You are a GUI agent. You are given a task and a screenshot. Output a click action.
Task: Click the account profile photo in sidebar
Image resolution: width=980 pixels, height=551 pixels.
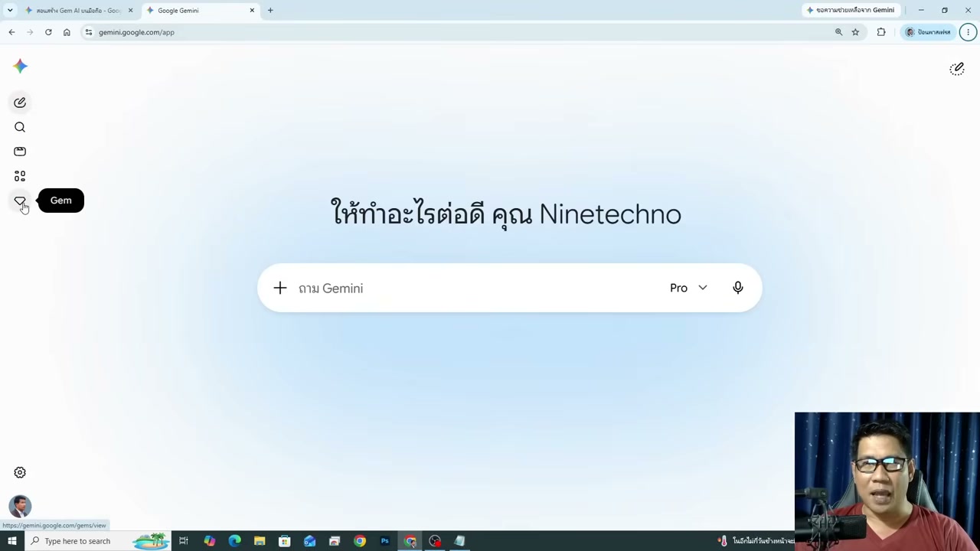tap(20, 506)
